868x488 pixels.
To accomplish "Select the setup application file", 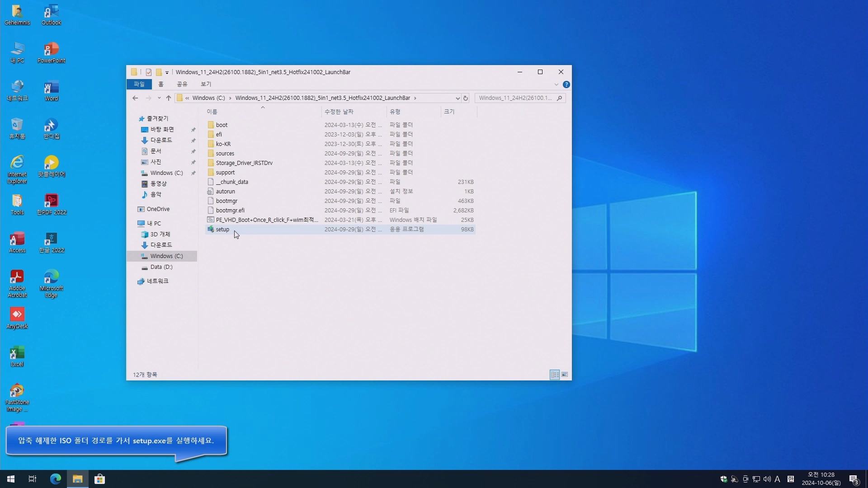I will (222, 230).
